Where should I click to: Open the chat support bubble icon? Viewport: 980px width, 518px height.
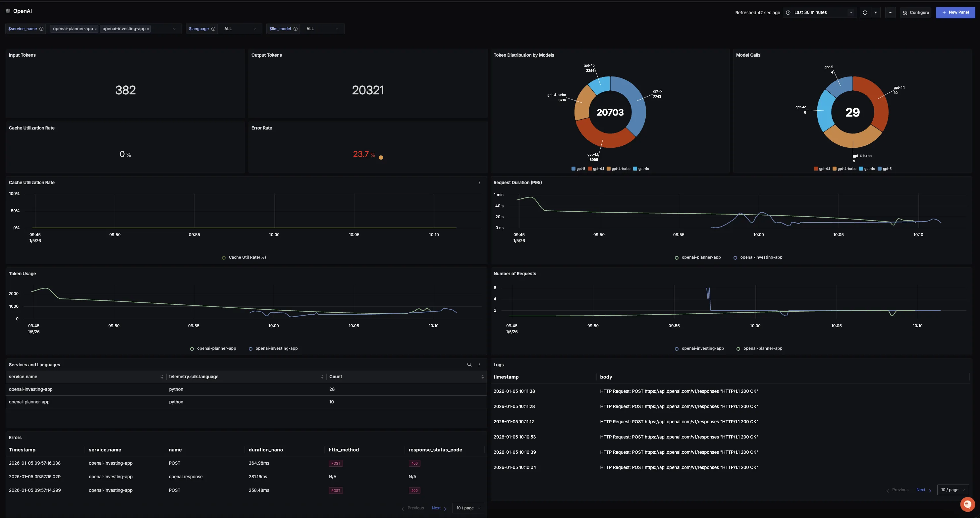pos(967,505)
